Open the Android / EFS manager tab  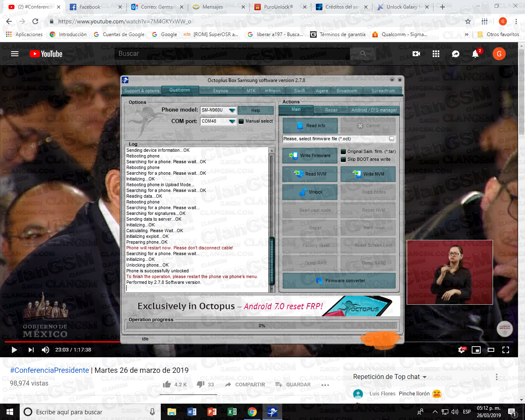click(x=374, y=110)
